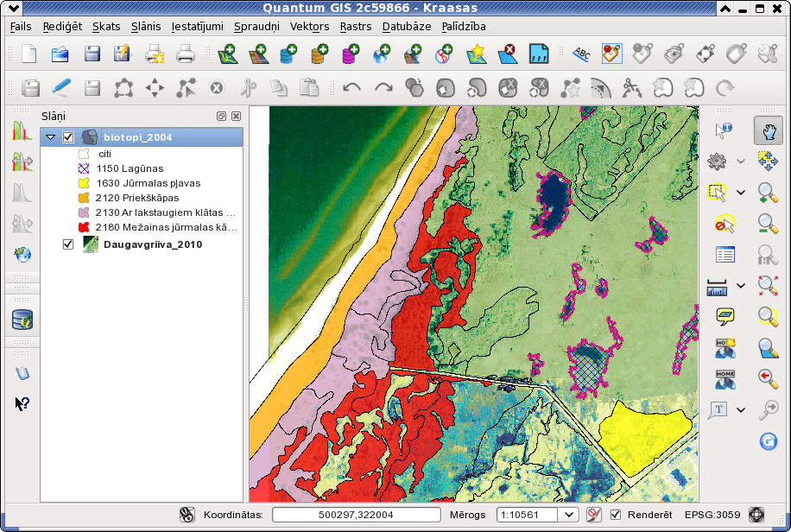This screenshot has height=532, width=791.
Task: Open the attribute table icon
Action: pyautogui.click(x=725, y=255)
